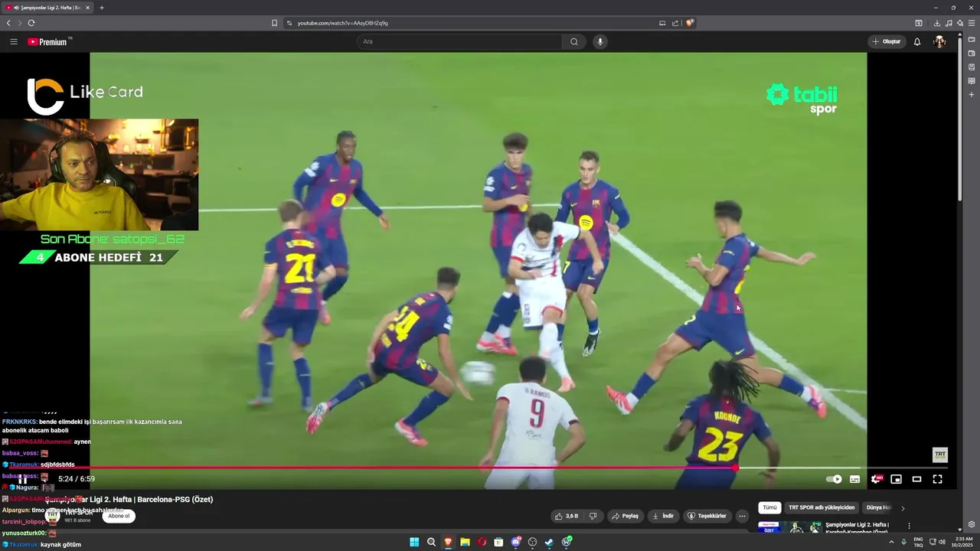Open Windows taskbar search

pos(431,542)
